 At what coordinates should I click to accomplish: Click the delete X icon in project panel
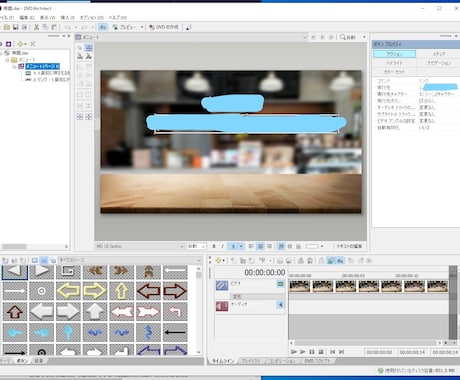click(33, 44)
